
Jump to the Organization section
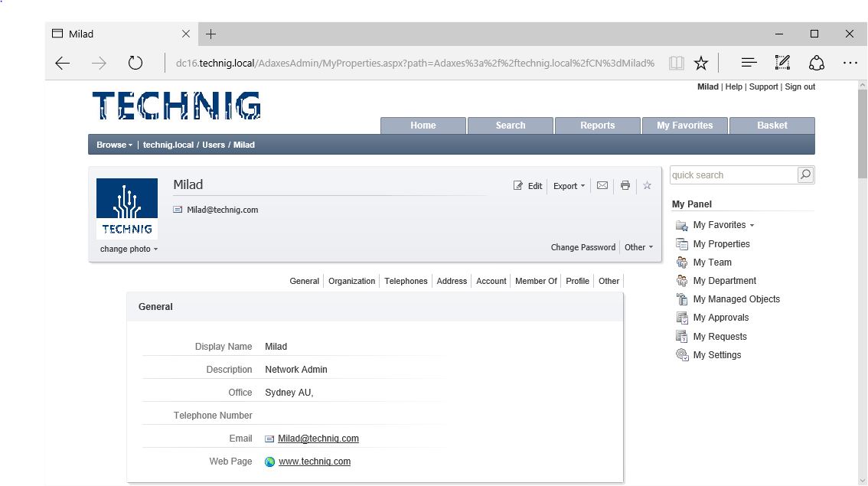[351, 281]
